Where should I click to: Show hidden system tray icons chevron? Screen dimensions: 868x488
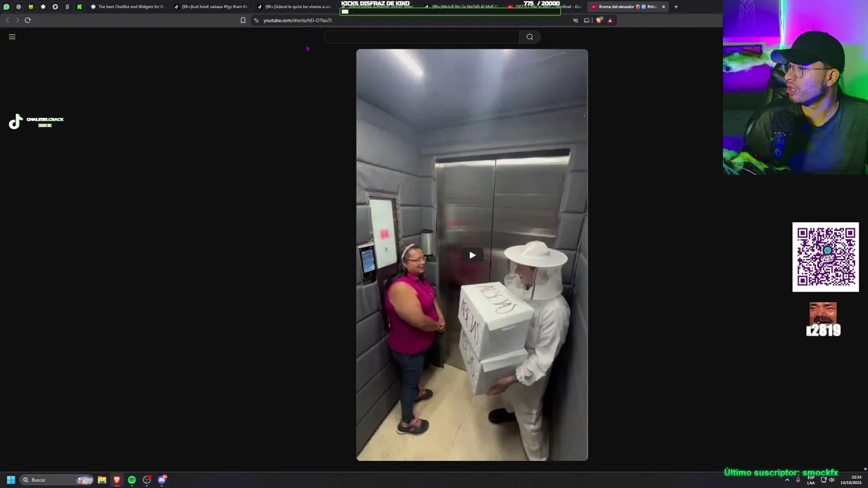click(787, 480)
